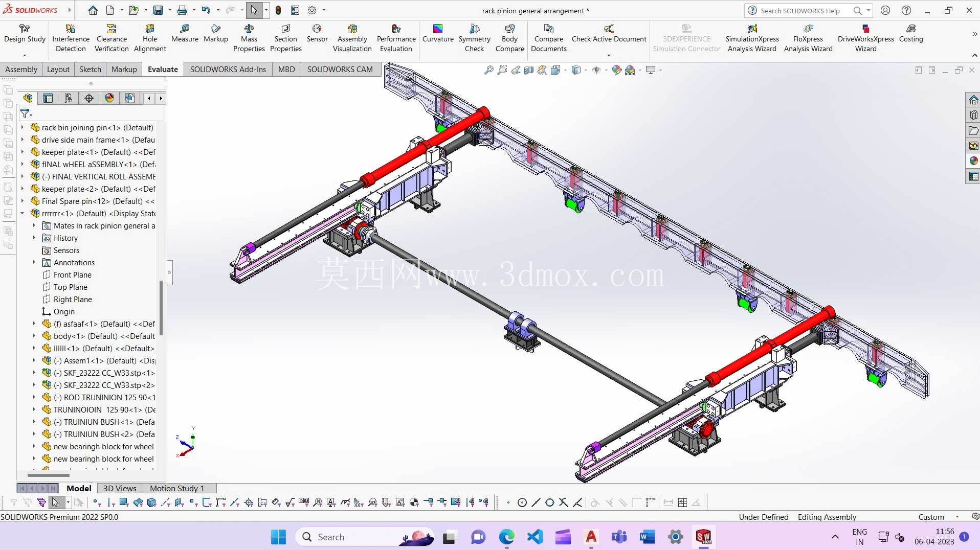The height and width of the screenshot is (550, 980).
Task: Switch to the Sketch tab
Action: point(90,69)
